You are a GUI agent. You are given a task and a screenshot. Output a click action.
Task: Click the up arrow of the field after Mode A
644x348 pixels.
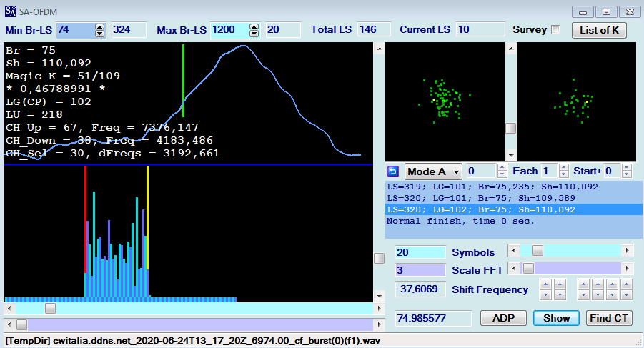502,167
